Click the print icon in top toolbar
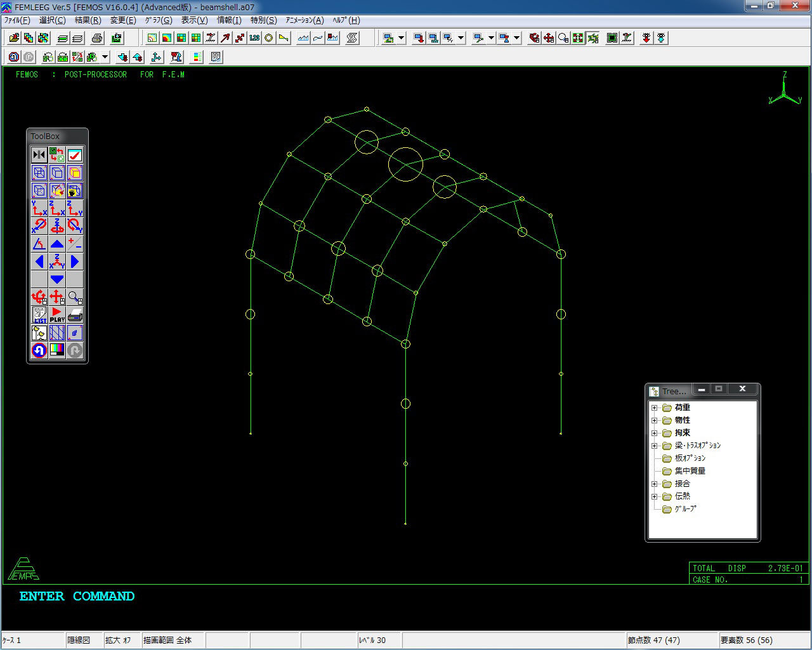Viewport: 812px width, 650px height. click(96, 38)
